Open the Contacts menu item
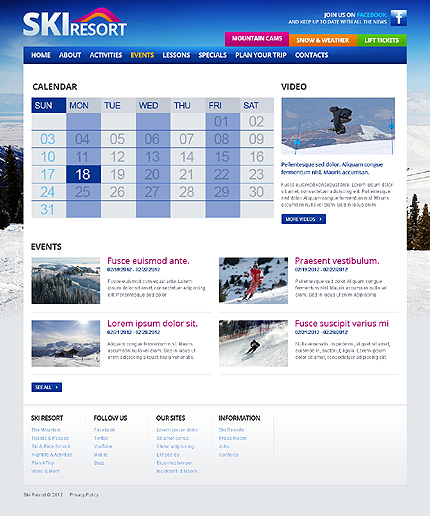The image size is (430, 516). [x=311, y=55]
